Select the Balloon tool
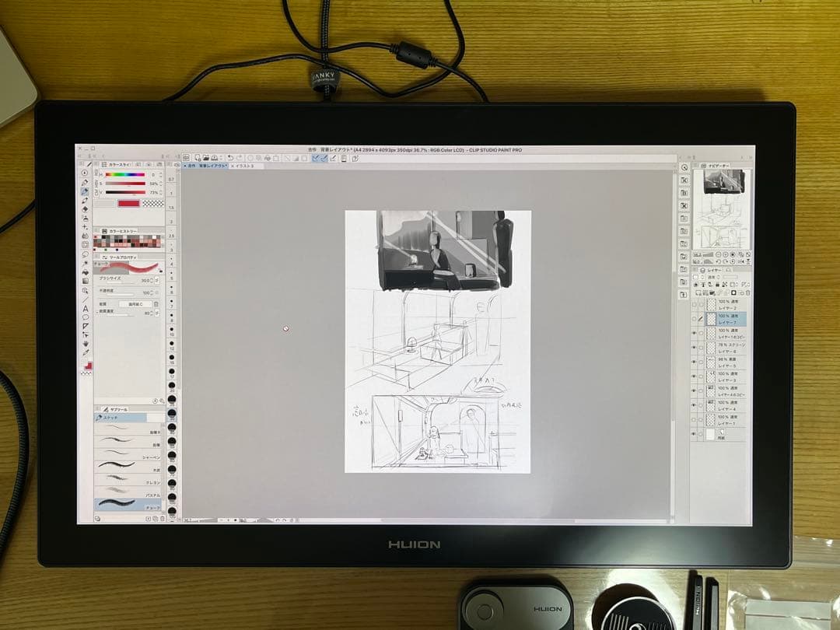This screenshot has width=840, height=630. point(86,317)
